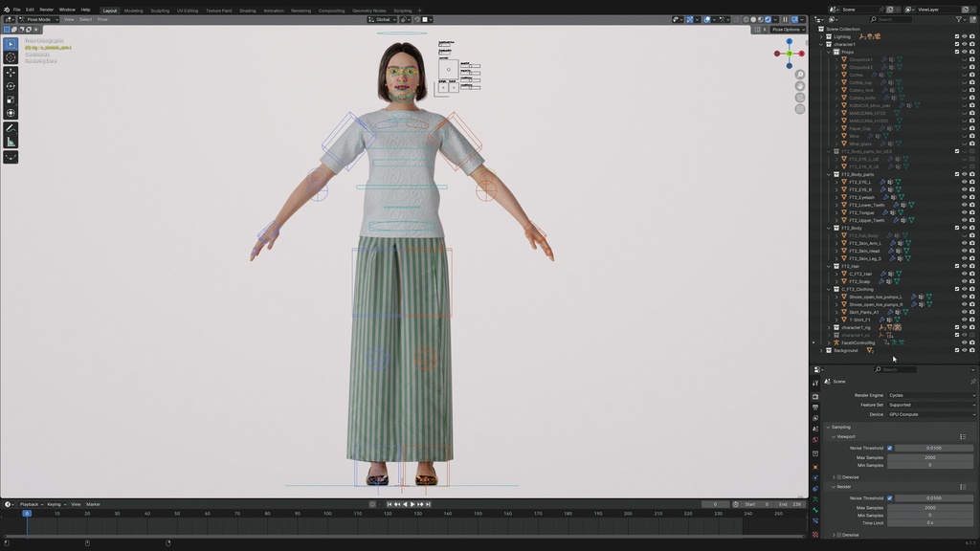Viewport: 980px width, 551px height.
Task: Activate the Rotate tool
Action: [x=9, y=85]
